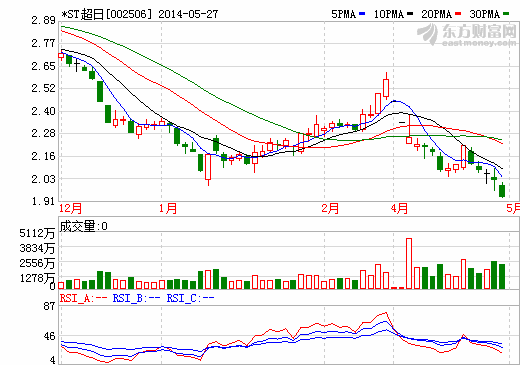Image resolution: width=520 pixels, height=365 pixels.
Task: Click the red 20PMA legend swatch
Action: pyautogui.click(x=458, y=14)
